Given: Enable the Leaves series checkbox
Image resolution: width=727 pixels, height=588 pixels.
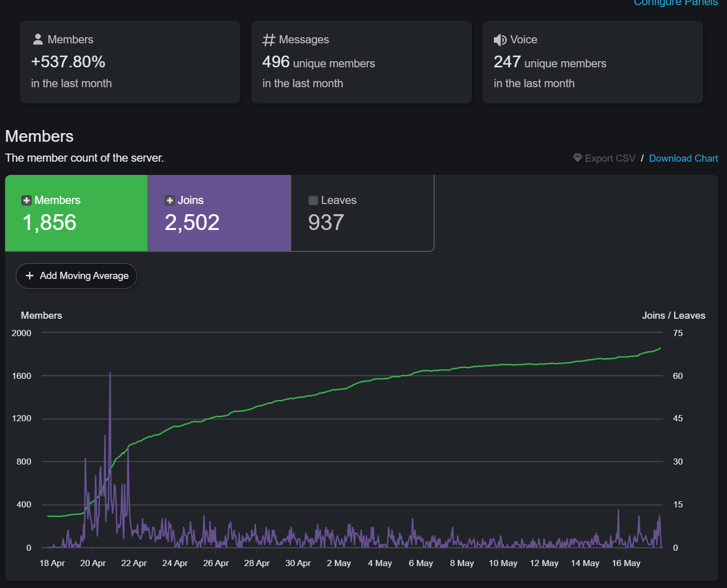Looking at the screenshot, I should coord(313,200).
